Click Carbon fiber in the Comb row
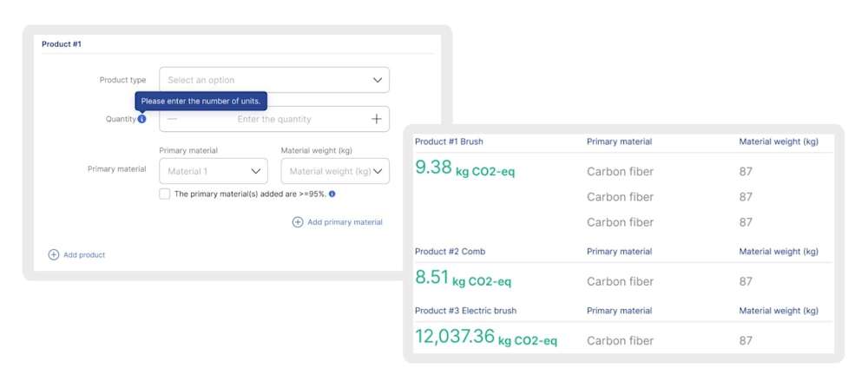 coord(620,281)
